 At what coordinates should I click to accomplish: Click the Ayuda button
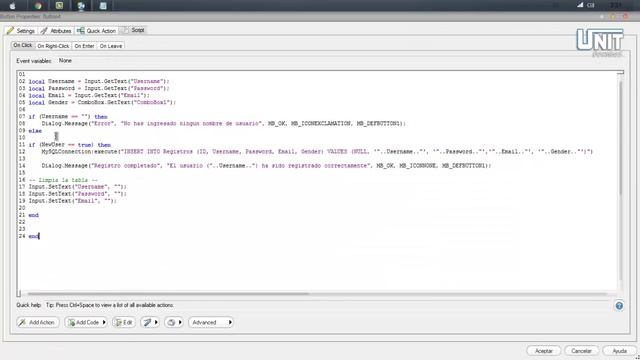pos(619,351)
